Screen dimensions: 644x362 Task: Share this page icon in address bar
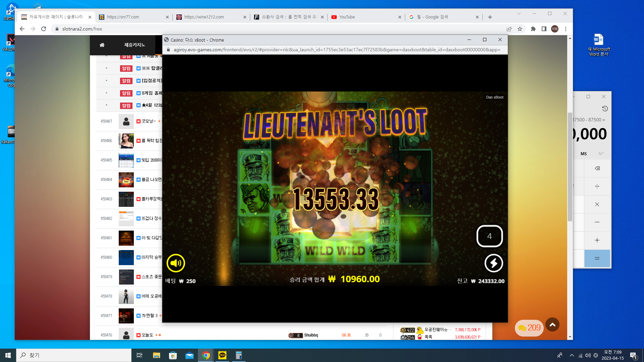click(509, 29)
